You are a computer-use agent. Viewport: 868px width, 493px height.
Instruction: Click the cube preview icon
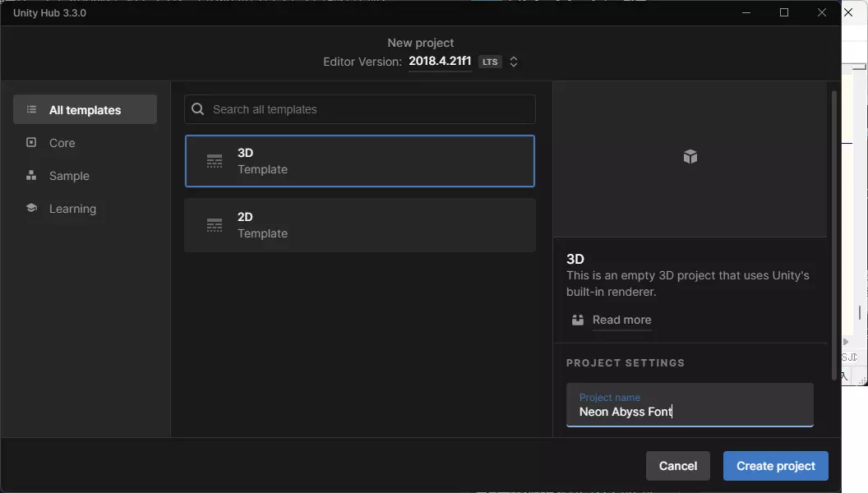point(690,157)
